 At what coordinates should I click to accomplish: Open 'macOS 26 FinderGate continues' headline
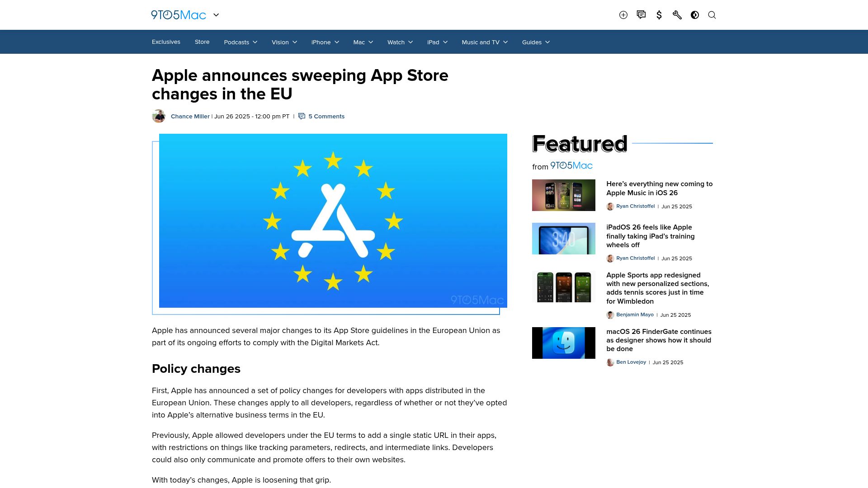tap(659, 340)
